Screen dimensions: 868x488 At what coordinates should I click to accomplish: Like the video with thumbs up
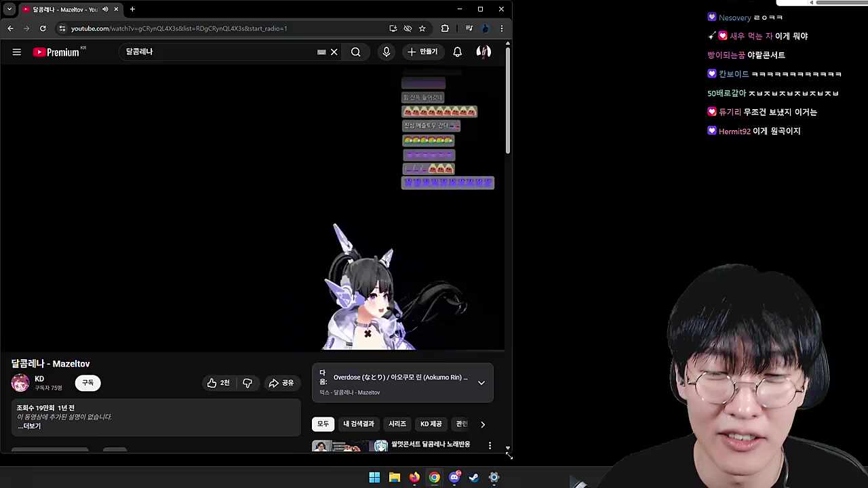tap(218, 383)
